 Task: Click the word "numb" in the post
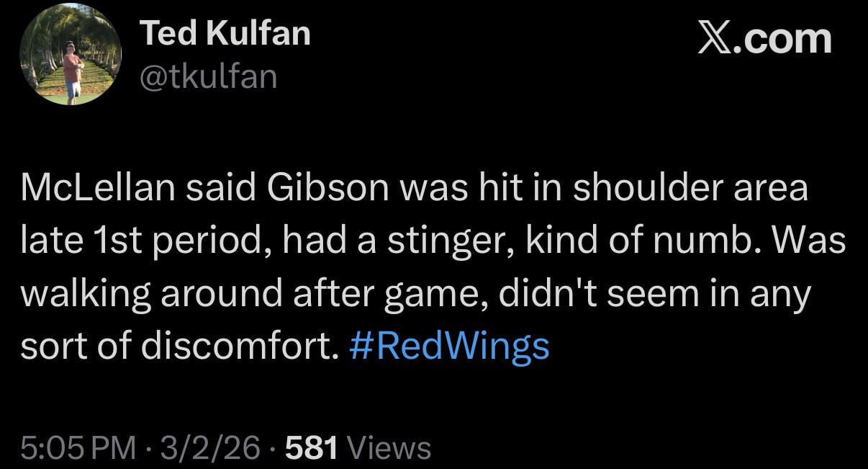click(x=711, y=241)
